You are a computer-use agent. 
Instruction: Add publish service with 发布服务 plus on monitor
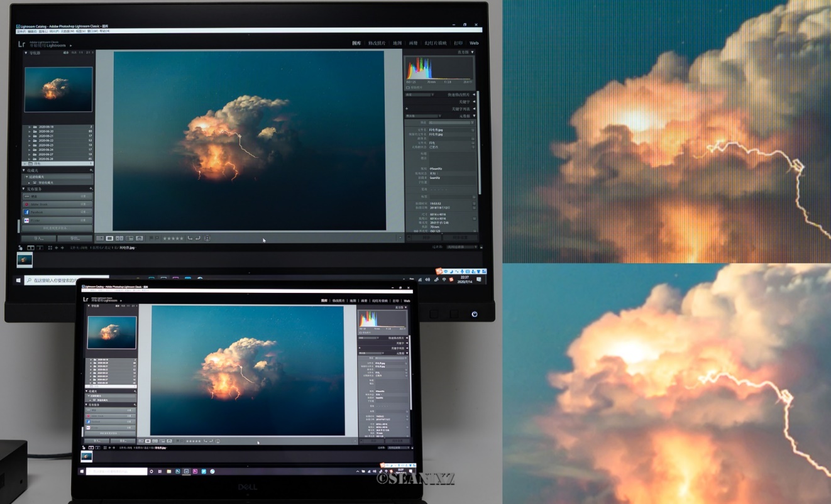[x=91, y=189]
